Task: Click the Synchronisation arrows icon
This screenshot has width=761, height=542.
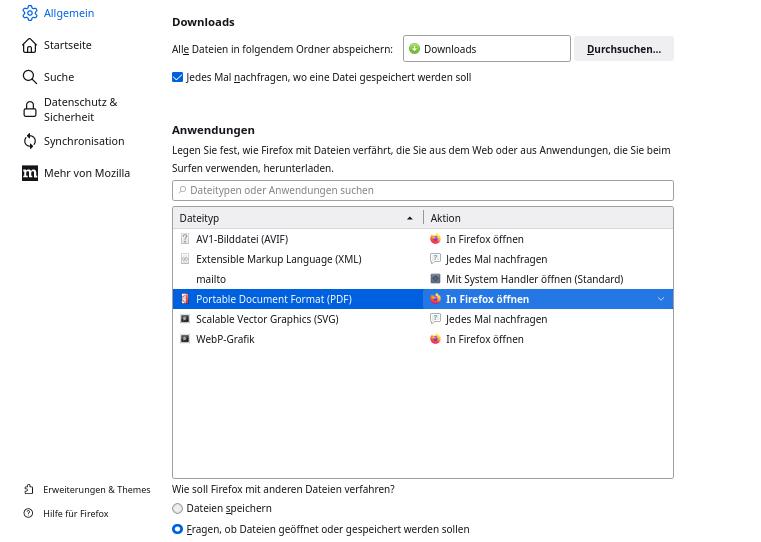Action: (x=30, y=141)
